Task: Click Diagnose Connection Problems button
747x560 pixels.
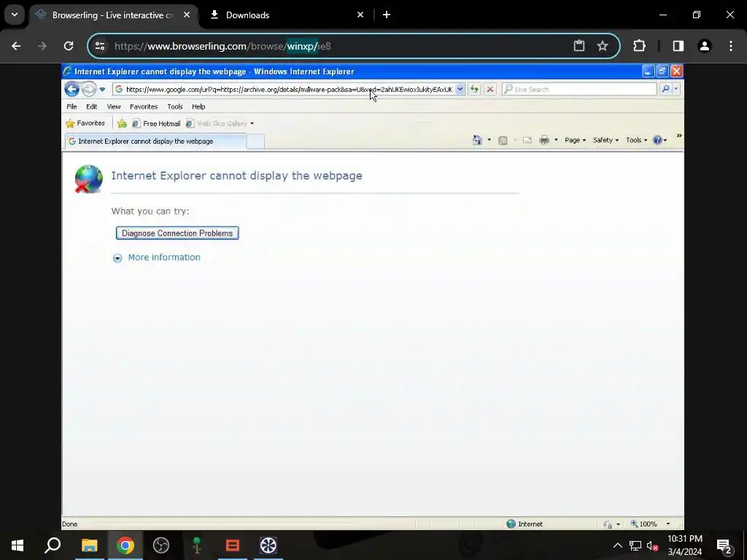Action: point(177,233)
